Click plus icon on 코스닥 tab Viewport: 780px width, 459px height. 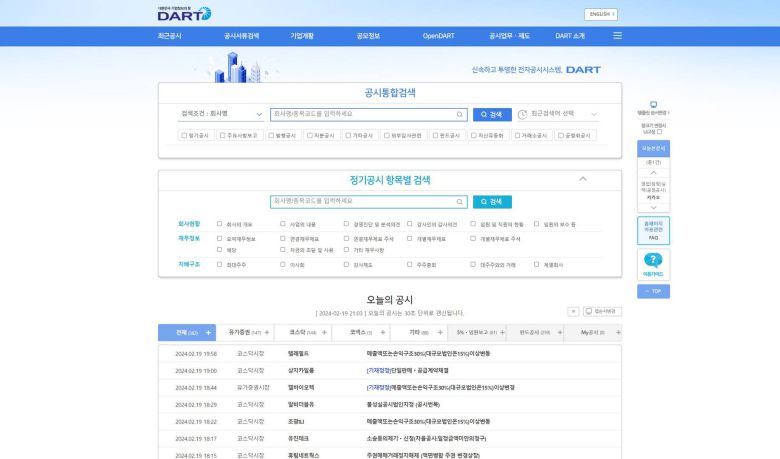[x=324, y=333]
